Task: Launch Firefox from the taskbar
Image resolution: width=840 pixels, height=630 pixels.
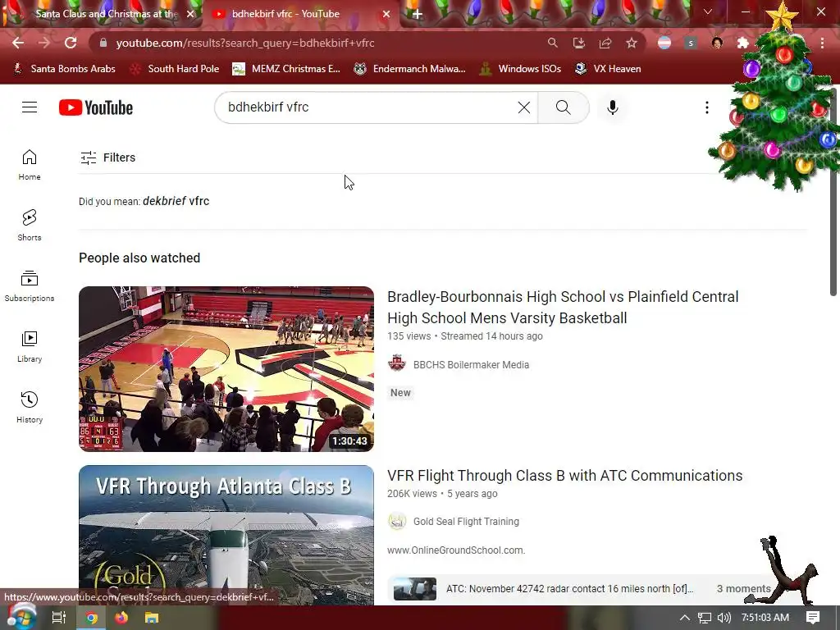Action: [121, 618]
